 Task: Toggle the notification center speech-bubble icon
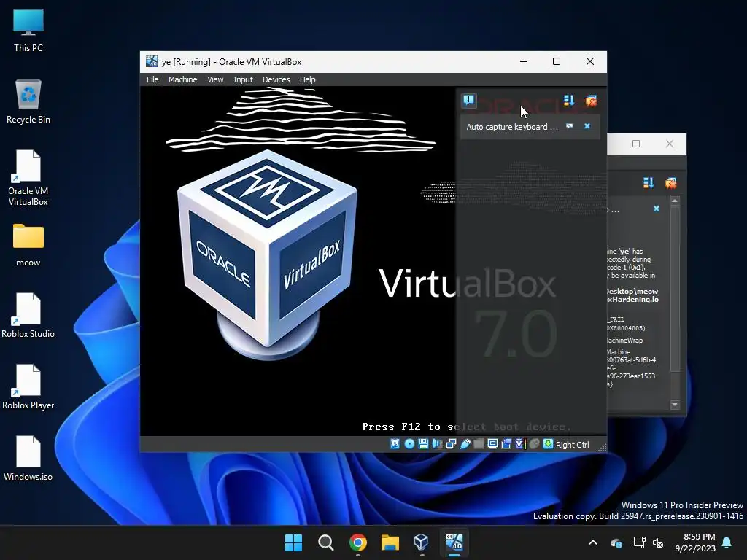[x=469, y=101]
